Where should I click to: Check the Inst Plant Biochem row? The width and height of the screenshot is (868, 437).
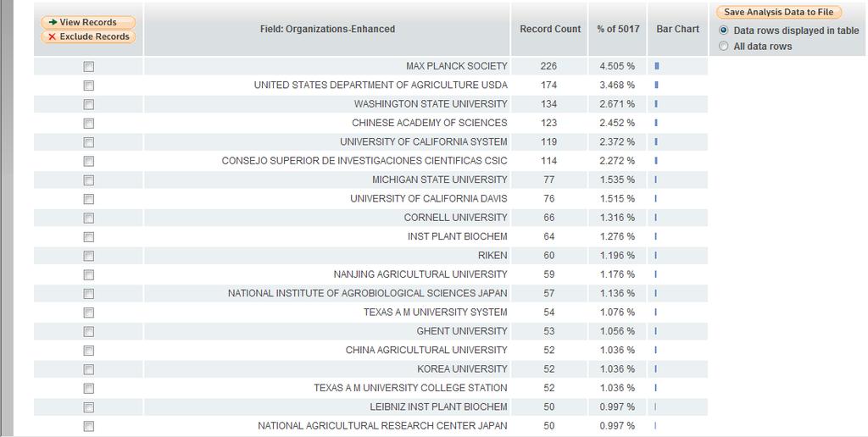coord(88,237)
